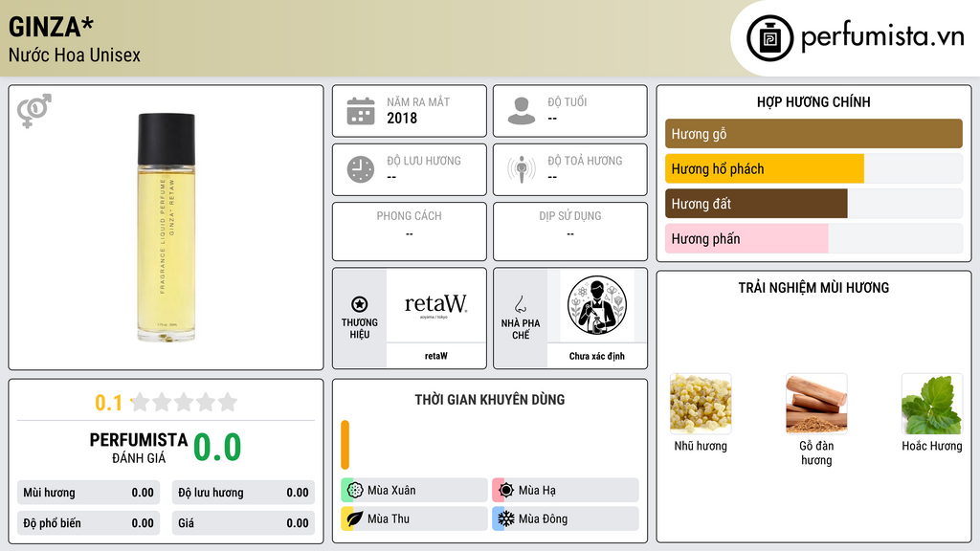Click the orange recommended-time bar

pos(345,445)
